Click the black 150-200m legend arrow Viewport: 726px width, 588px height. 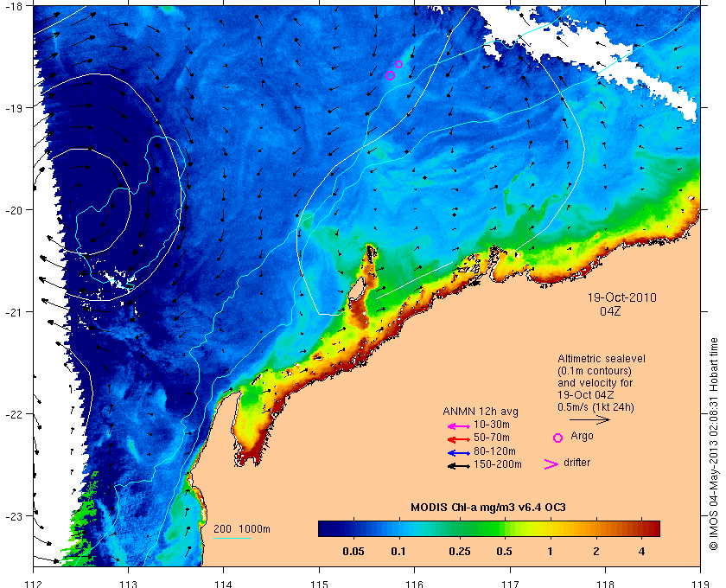coord(459,466)
